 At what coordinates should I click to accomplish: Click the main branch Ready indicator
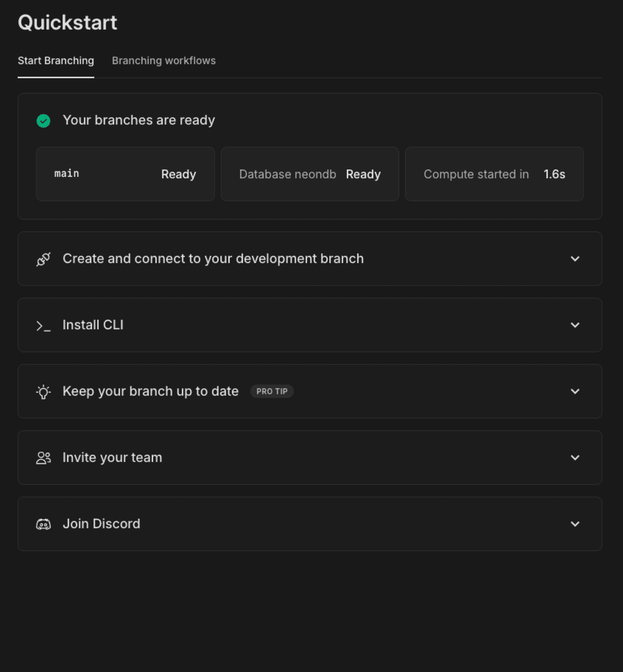click(x=179, y=174)
